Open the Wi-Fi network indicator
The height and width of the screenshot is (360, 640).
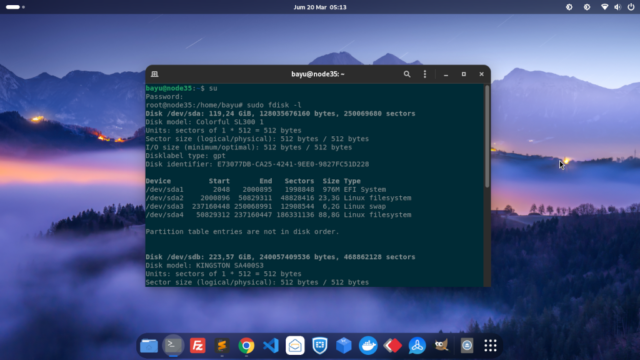(x=605, y=7)
